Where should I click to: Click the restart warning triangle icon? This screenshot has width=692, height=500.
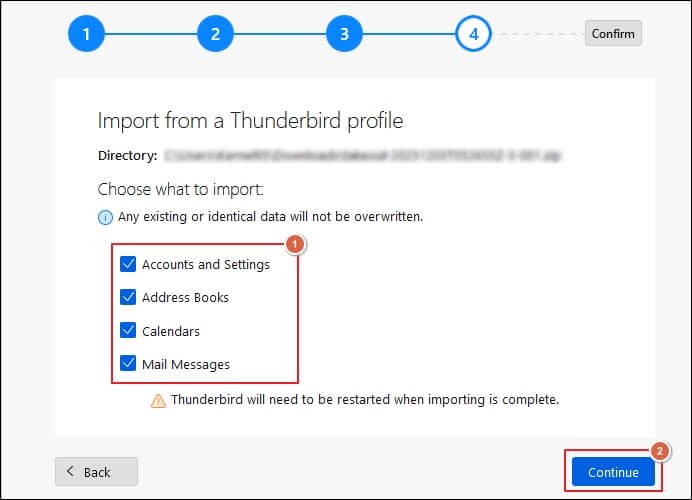click(158, 401)
